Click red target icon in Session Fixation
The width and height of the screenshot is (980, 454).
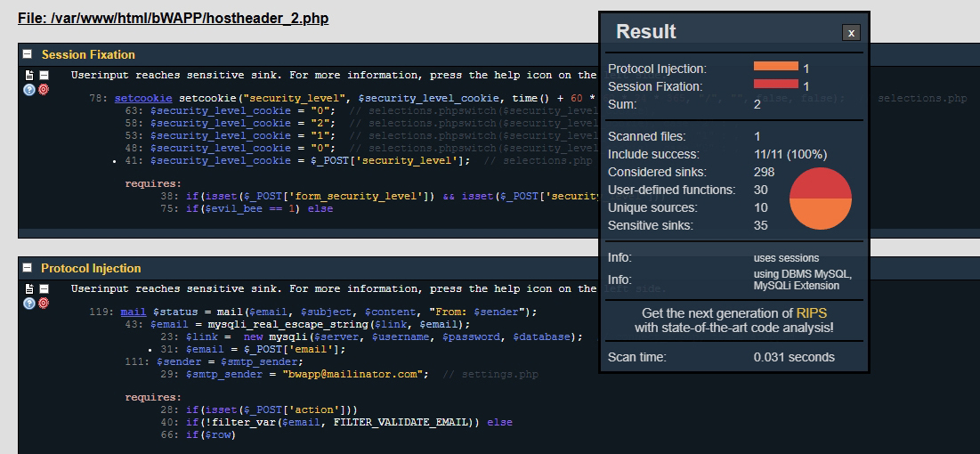[x=44, y=90]
